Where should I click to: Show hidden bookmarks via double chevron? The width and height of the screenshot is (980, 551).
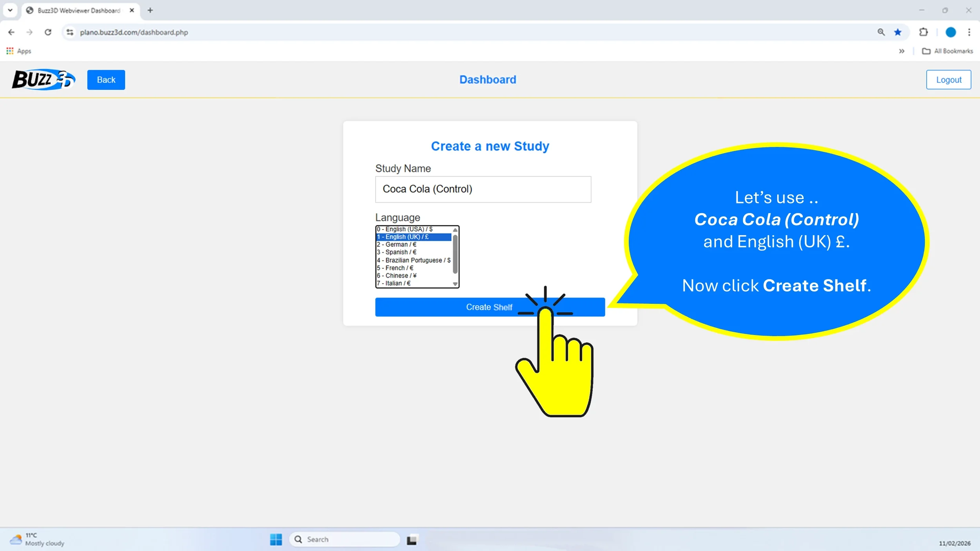pos(902,51)
